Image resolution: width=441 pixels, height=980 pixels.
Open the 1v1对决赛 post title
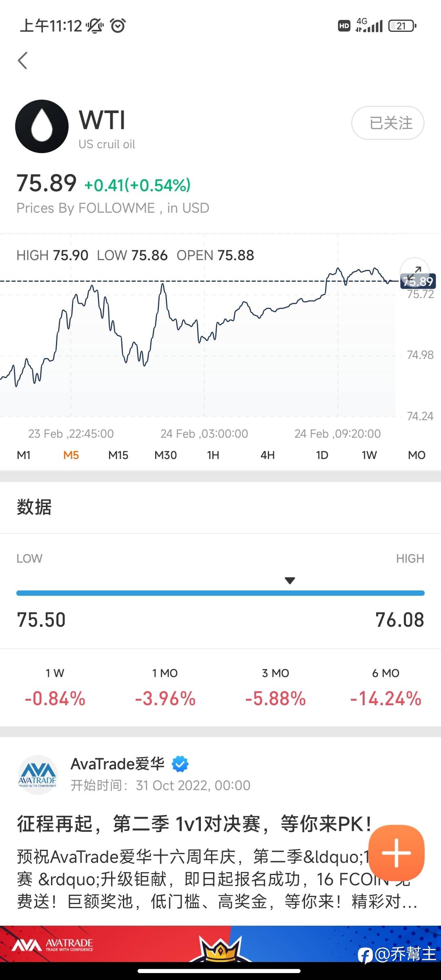pyautogui.click(x=194, y=824)
